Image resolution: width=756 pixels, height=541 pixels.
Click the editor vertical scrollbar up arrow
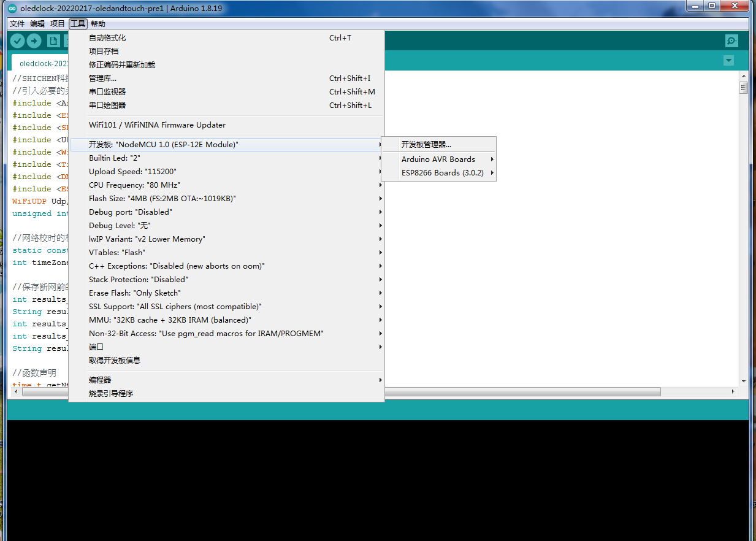click(743, 76)
